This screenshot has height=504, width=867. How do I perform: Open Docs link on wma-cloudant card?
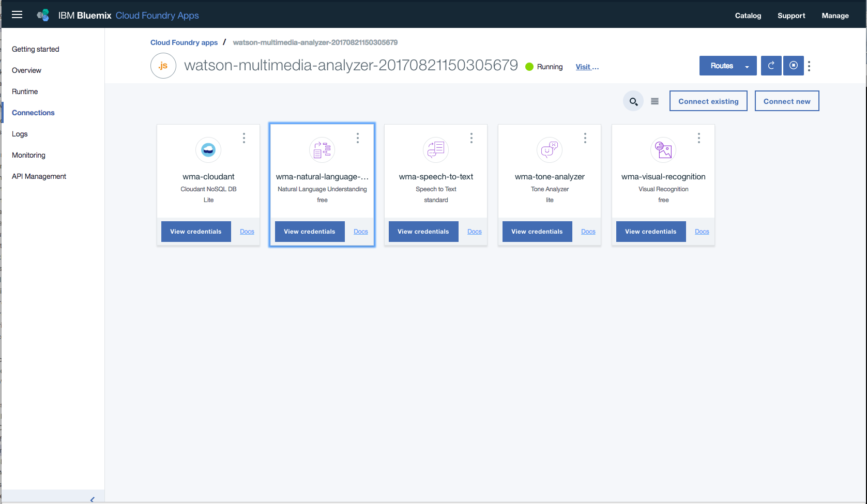pos(247,232)
